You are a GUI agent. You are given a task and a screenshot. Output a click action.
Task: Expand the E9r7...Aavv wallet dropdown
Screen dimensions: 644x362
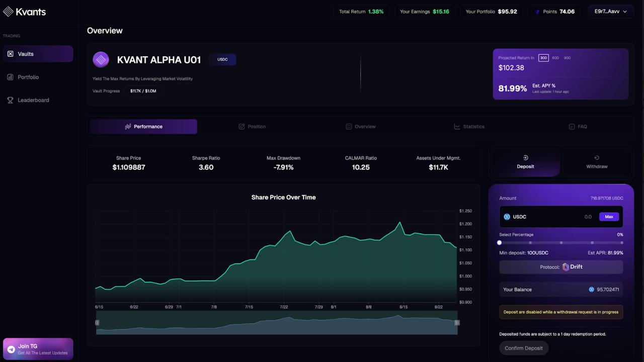pos(611,12)
